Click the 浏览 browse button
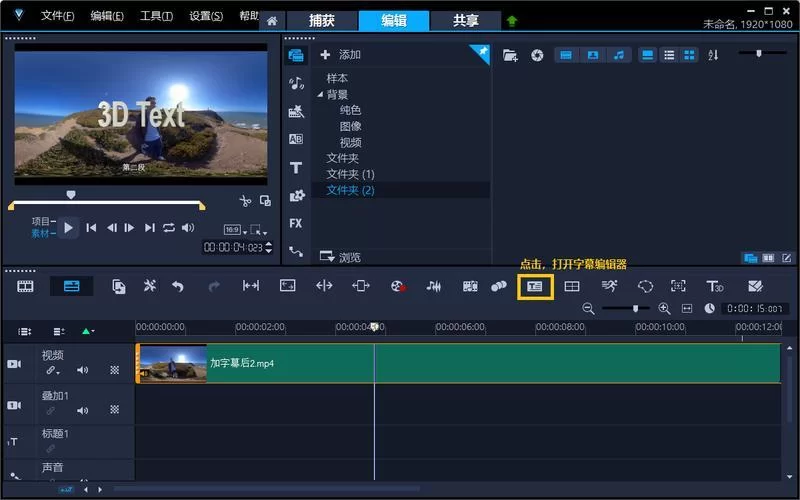The height and width of the screenshot is (500, 800). click(x=340, y=257)
